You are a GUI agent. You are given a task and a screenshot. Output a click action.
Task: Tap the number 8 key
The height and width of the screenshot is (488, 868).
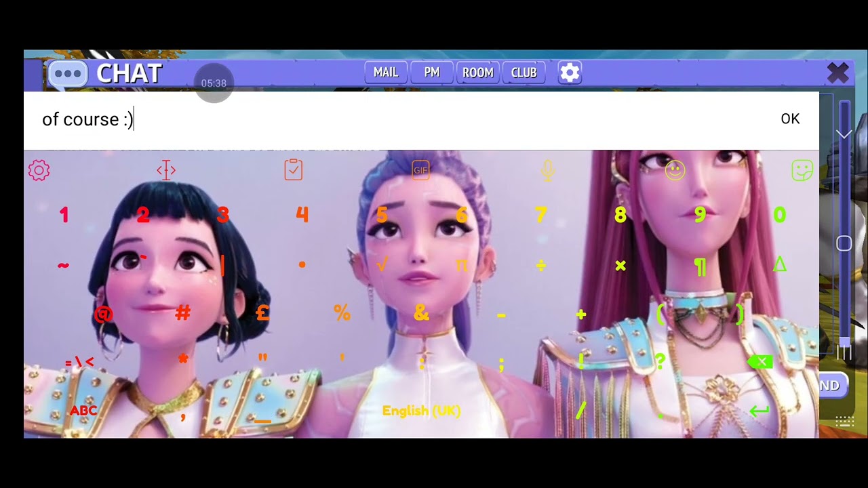point(620,216)
